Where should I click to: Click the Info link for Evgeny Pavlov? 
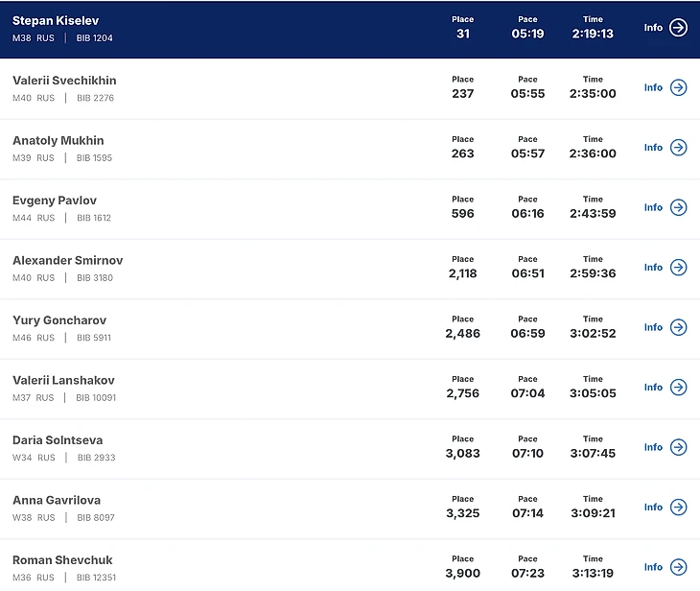(653, 207)
